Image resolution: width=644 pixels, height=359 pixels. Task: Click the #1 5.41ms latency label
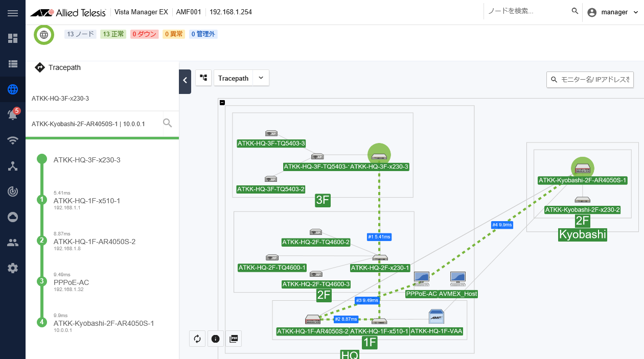379,237
